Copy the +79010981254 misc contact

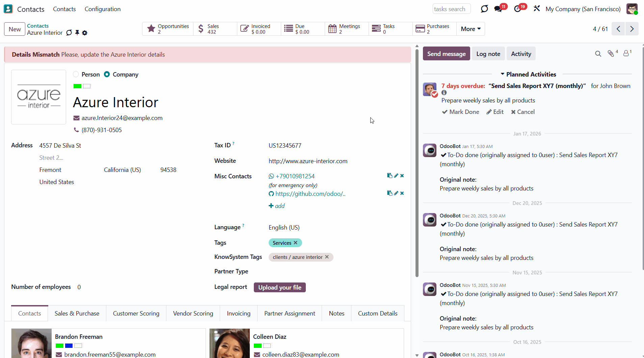click(390, 176)
